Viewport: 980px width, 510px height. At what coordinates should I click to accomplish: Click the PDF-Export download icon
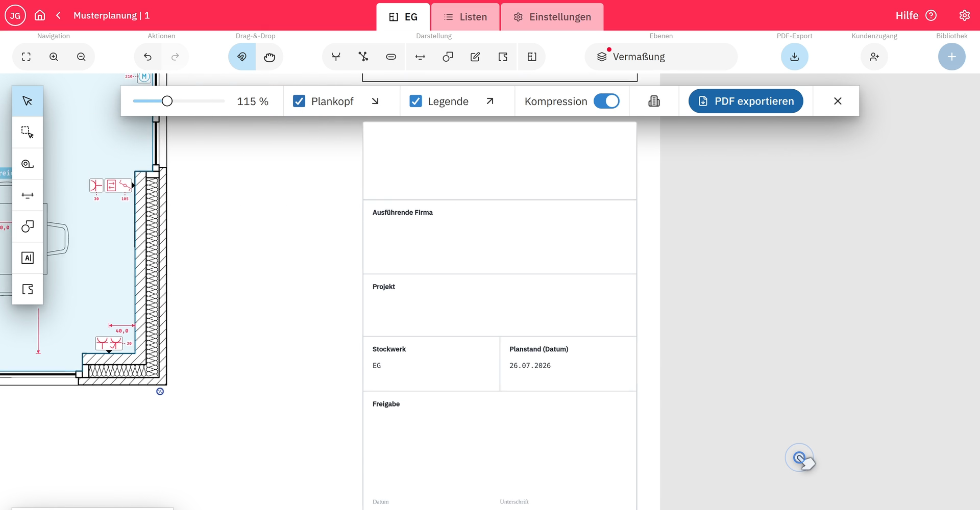coord(795,57)
